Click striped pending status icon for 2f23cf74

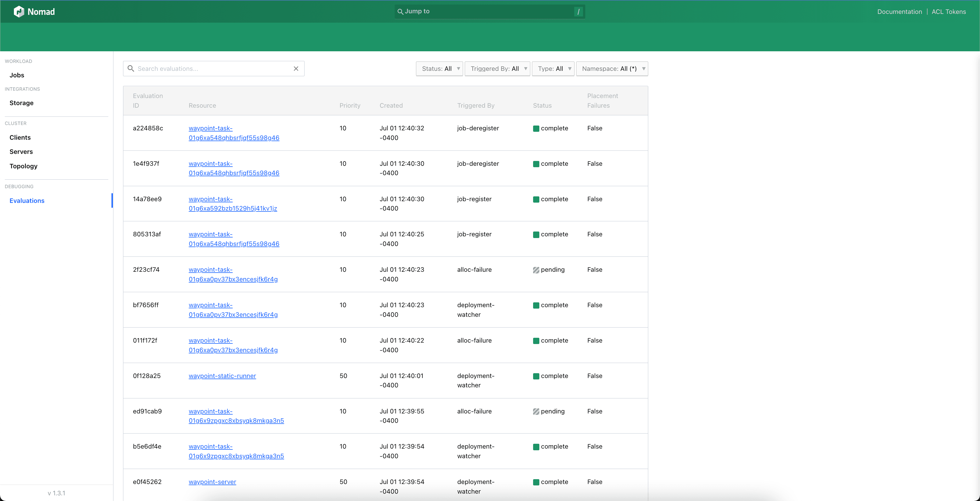(536, 270)
